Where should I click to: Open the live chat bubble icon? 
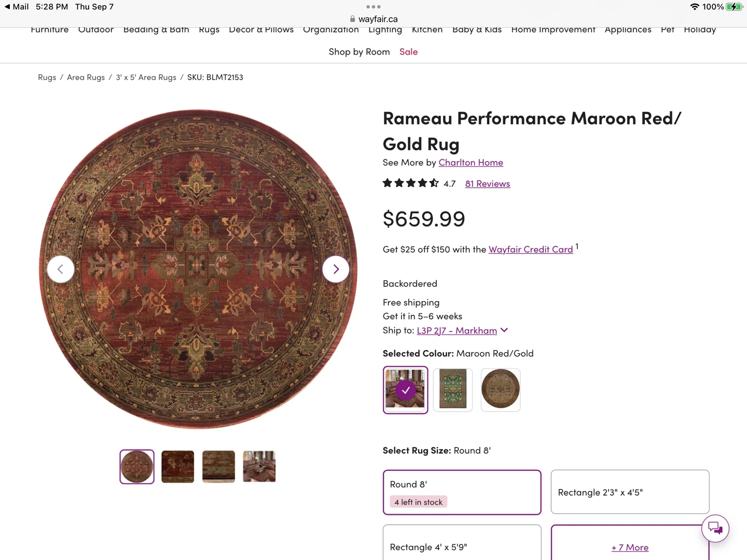coord(715,528)
